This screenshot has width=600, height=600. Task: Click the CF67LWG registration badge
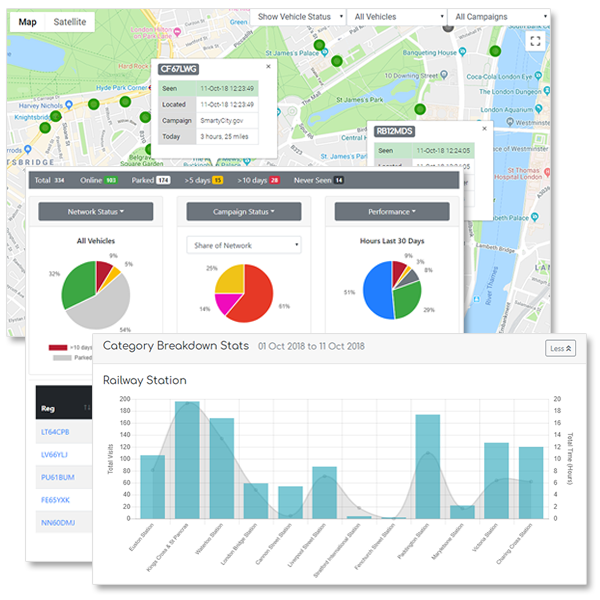178,69
